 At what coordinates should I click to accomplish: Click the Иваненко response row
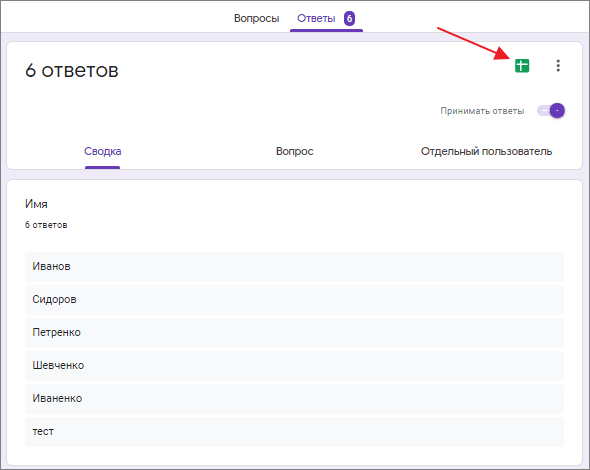tap(294, 399)
